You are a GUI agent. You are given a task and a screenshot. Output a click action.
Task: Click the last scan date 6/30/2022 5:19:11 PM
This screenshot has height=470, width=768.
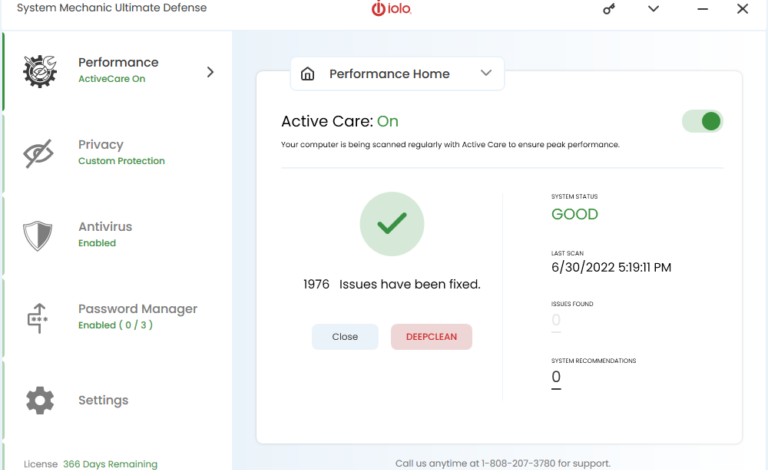[611, 267]
